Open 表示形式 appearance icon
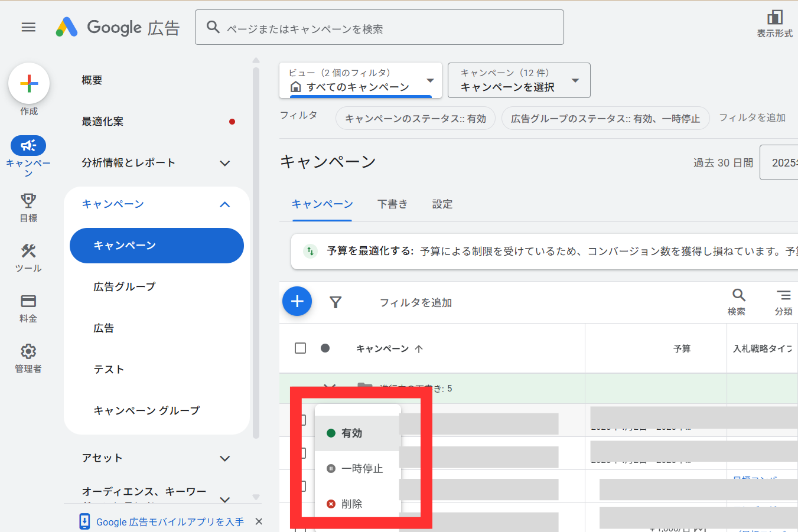 click(774, 24)
